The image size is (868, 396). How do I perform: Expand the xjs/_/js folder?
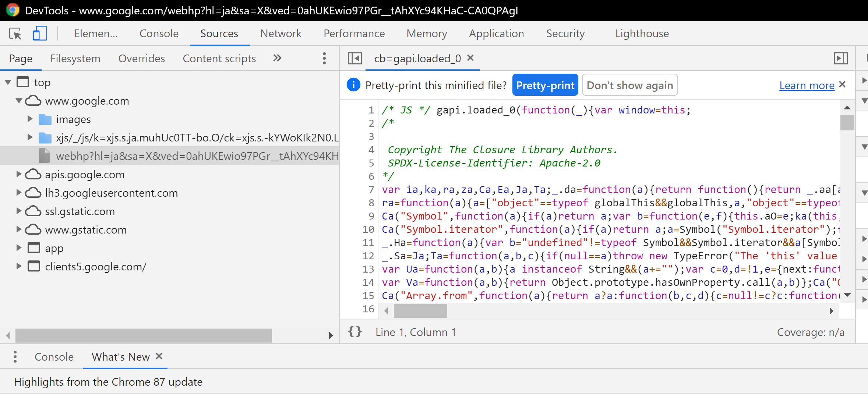pos(30,137)
